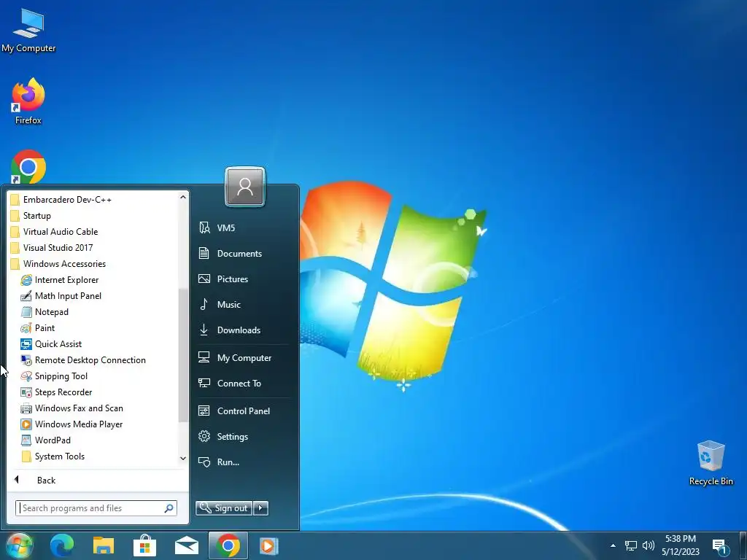747x560 pixels.
Task: Click the programs list scroll down arrow
Action: (183, 458)
